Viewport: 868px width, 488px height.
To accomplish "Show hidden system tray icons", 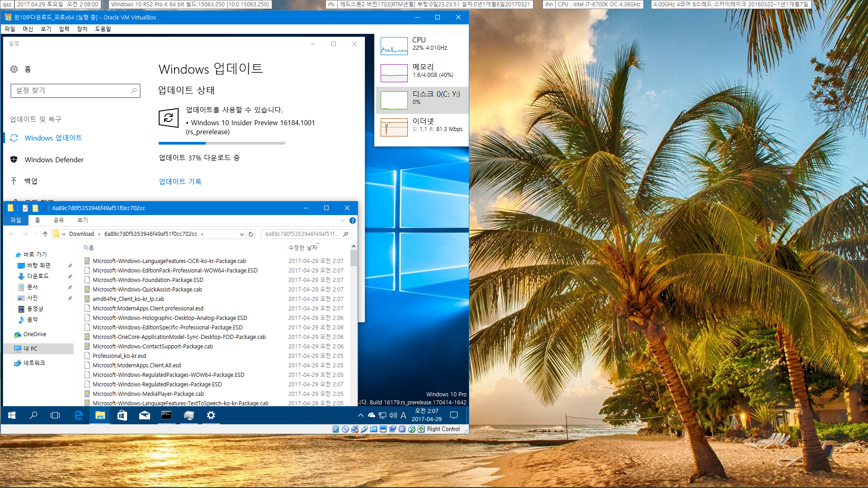I will (x=360, y=415).
